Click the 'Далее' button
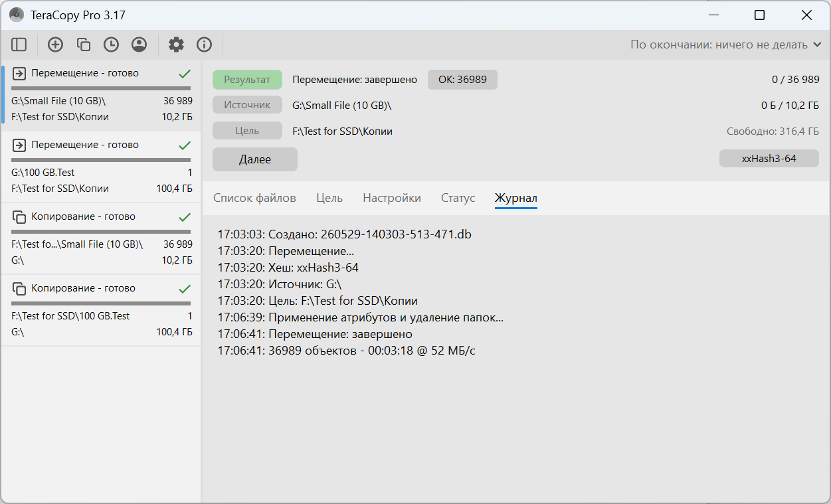 pyautogui.click(x=255, y=159)
